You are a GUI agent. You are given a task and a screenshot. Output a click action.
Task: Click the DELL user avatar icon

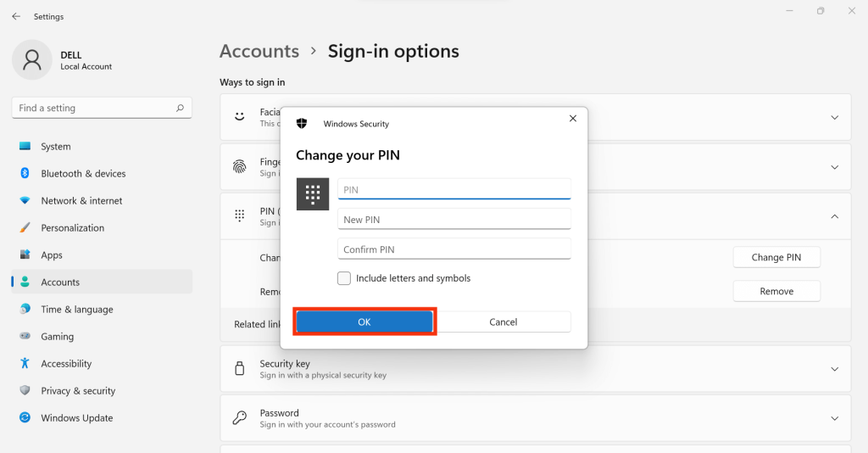(32, 60)
